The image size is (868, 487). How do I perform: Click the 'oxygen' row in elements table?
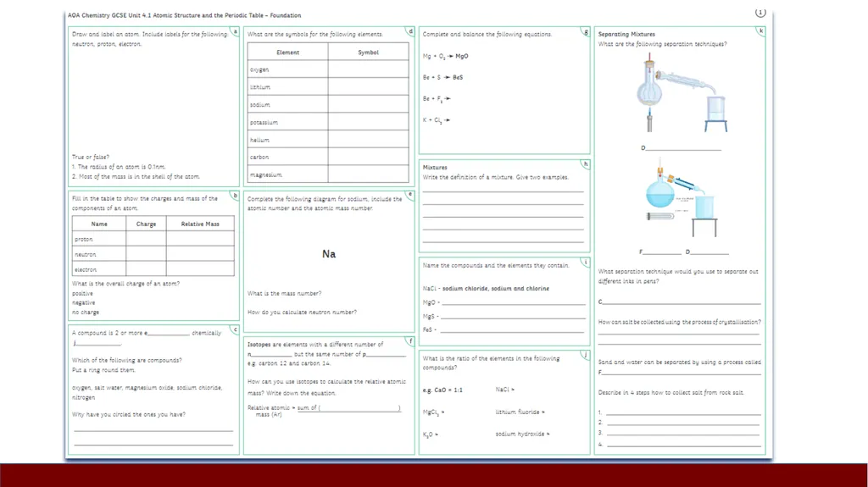[x=328, y=69]
